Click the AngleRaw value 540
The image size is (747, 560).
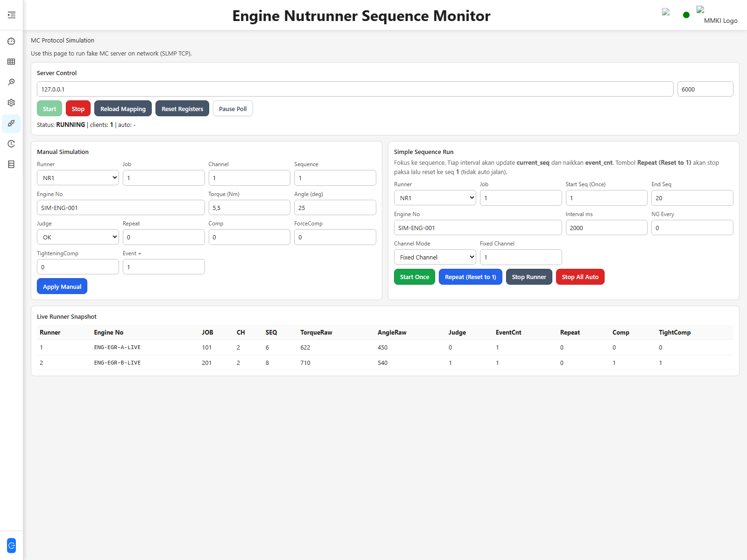coord(382,363)
